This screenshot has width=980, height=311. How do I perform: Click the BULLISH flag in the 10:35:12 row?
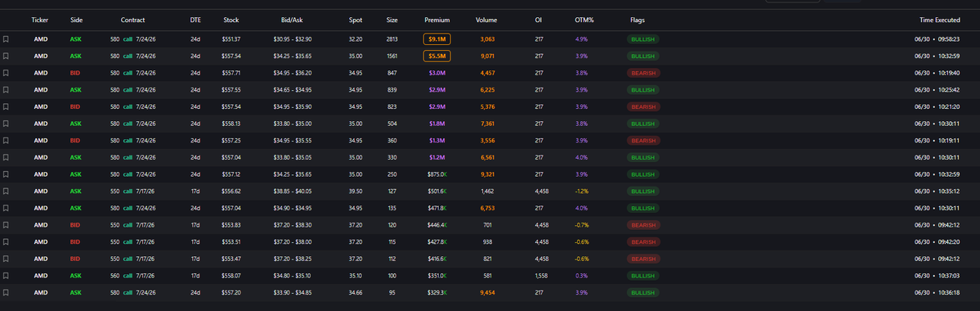(643, 191)
